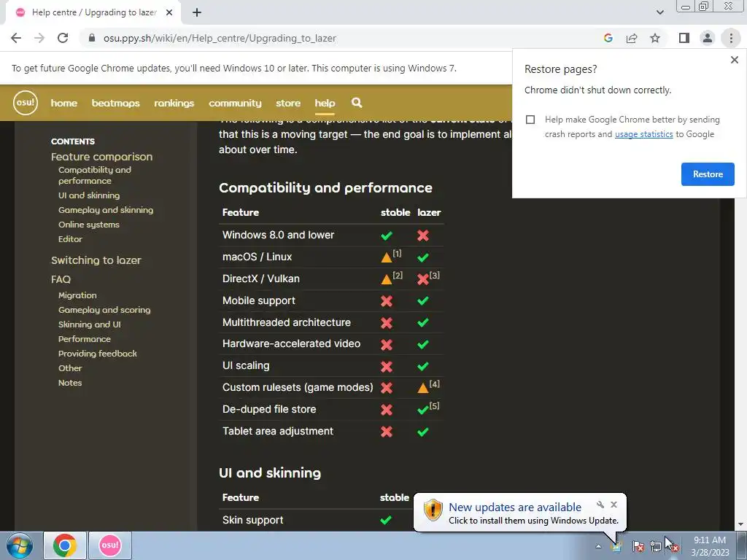Open the store menu item

(x=288, y=103)
